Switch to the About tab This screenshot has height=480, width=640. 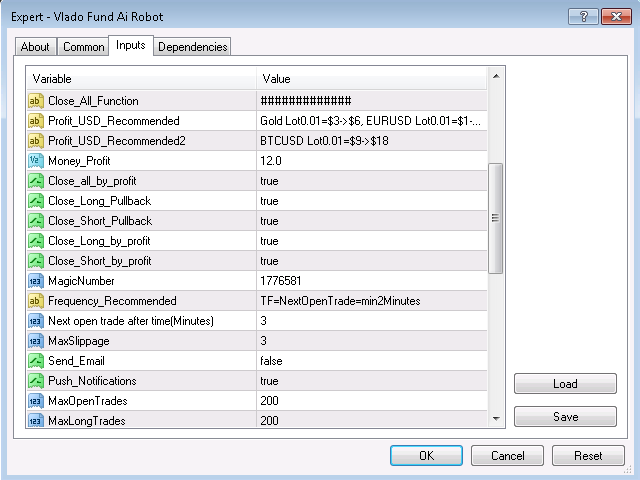click(x=35, y=47)
